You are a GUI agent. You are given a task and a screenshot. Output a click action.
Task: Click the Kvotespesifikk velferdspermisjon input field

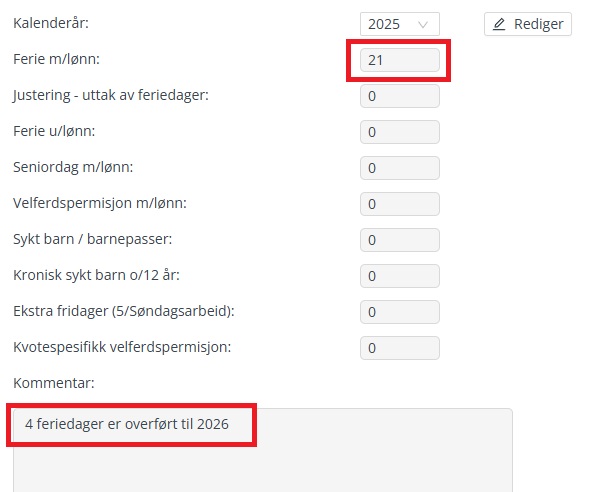point(399,348)
